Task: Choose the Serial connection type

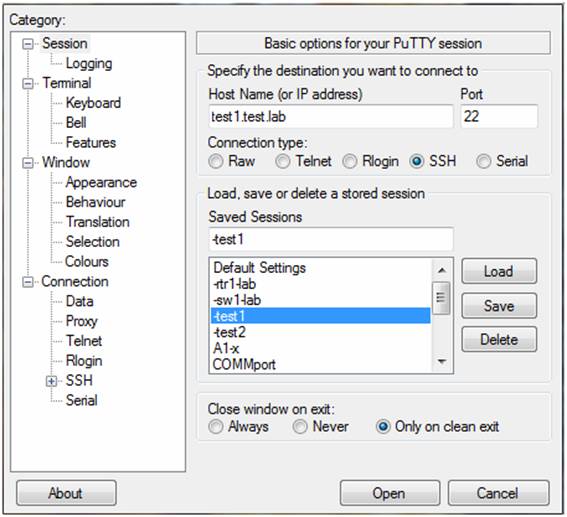Action: pyautogui.click(x=484, y=161)
